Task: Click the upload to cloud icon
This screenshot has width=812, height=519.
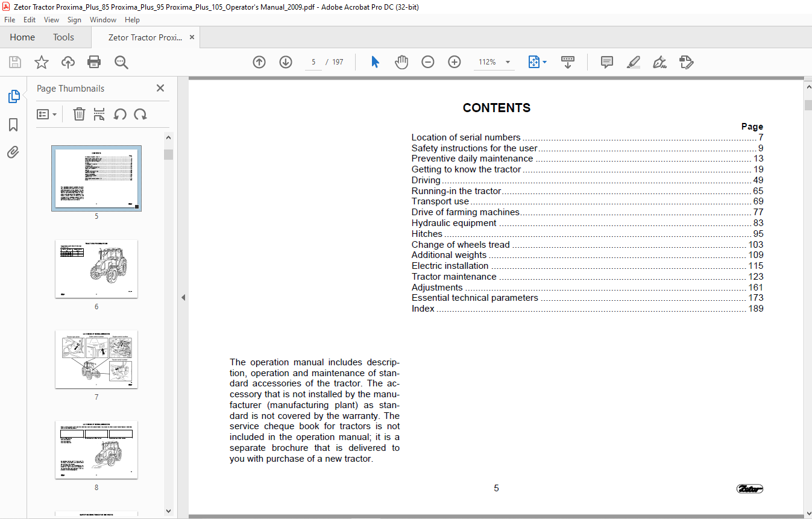Action: (x=68, y=62)
